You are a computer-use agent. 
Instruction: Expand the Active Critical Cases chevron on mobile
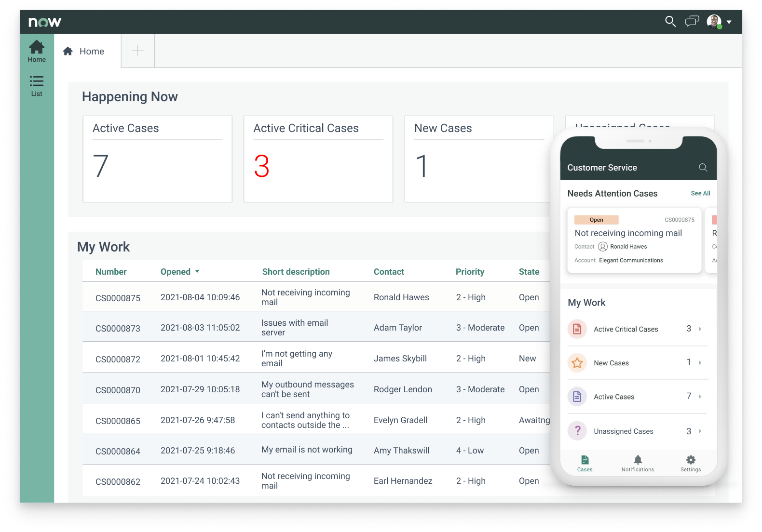coord(700,329)
